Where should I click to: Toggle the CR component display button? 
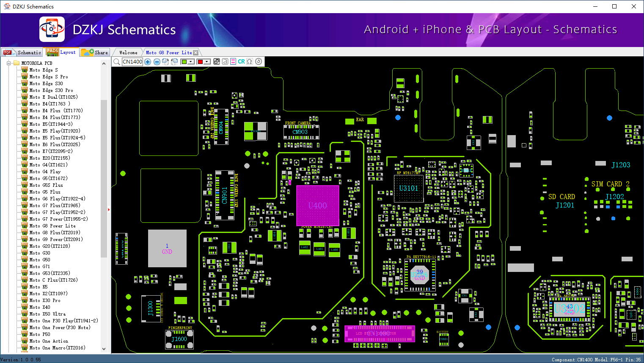(x=241, y=62)
